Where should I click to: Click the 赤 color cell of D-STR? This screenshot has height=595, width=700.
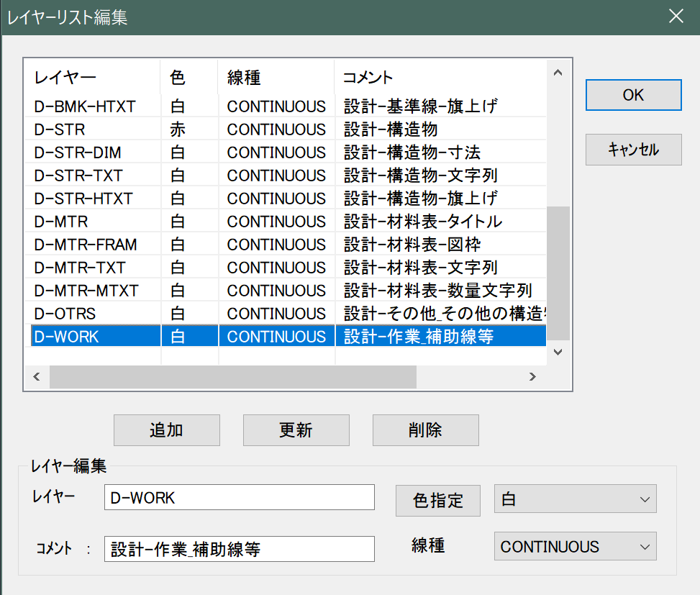178,130
